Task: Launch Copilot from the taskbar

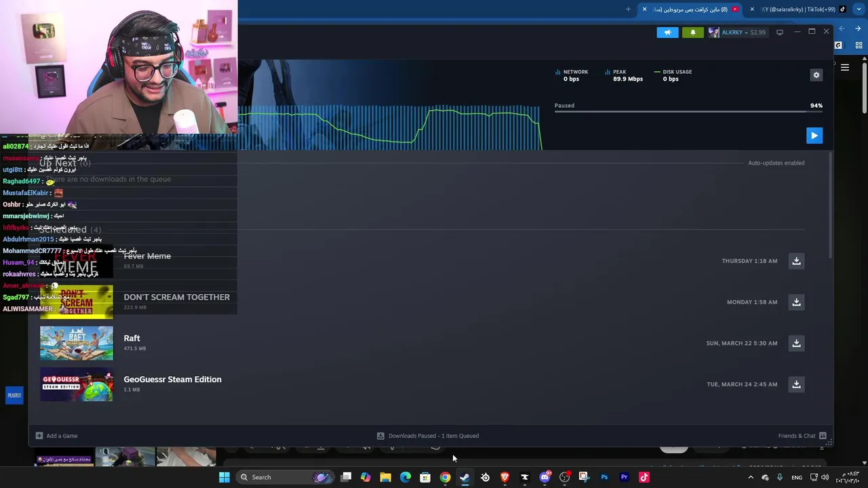Action: tap(366, 477)
